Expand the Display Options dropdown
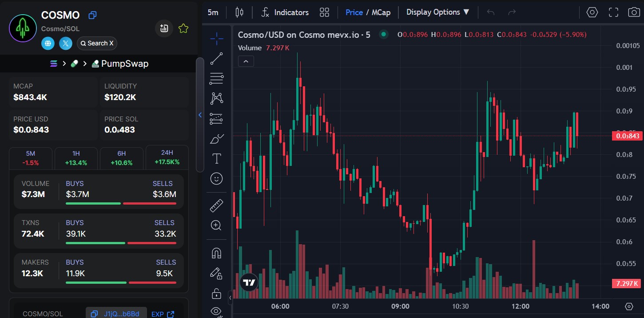Viewport: 644px width, 318px height. [438, 12]
